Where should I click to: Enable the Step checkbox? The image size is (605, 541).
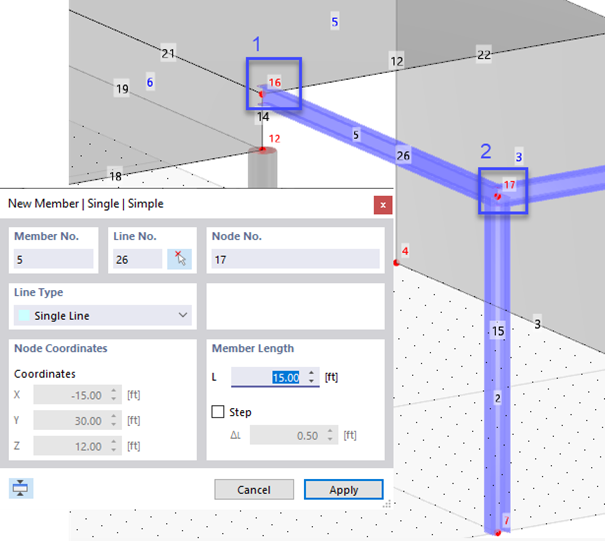point(218,412)
